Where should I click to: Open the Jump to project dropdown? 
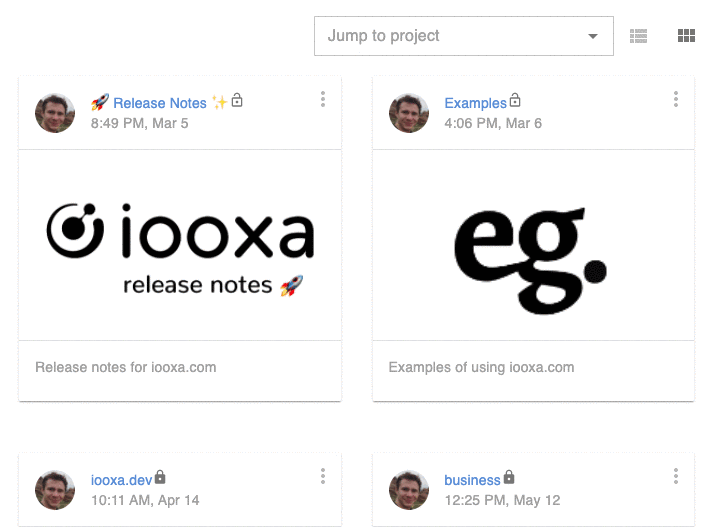tap(464, 36)
